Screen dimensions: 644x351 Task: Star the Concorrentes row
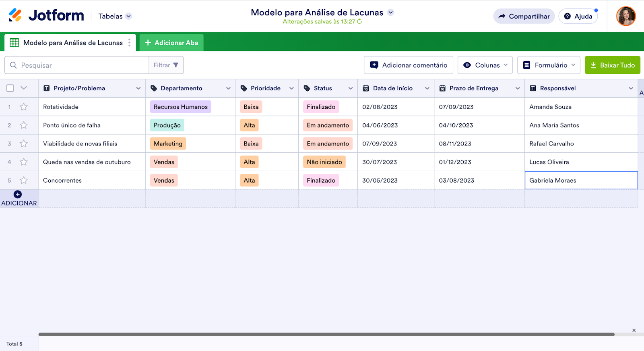click(x=24, y=181)
